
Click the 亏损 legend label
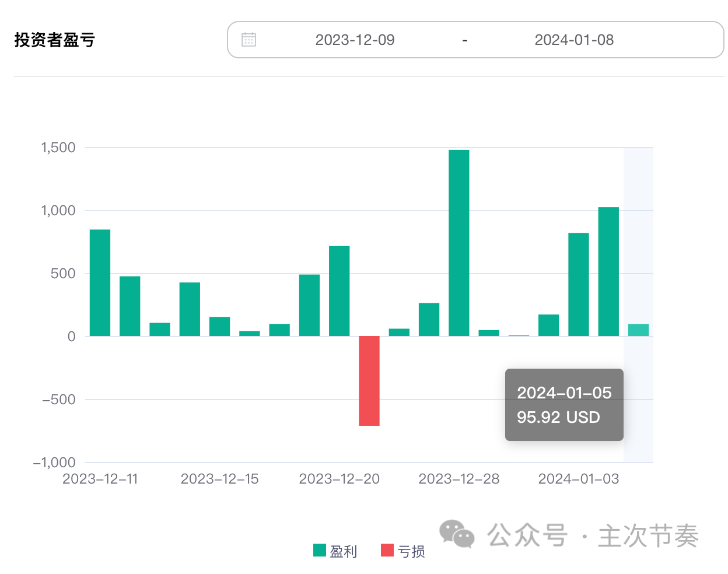[411, 551]
